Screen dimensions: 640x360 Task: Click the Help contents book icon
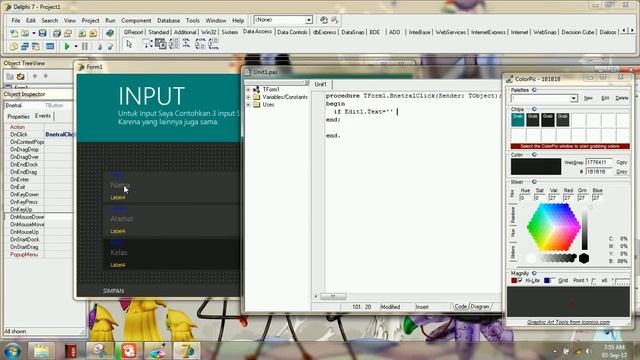click(x=110, y=33)
